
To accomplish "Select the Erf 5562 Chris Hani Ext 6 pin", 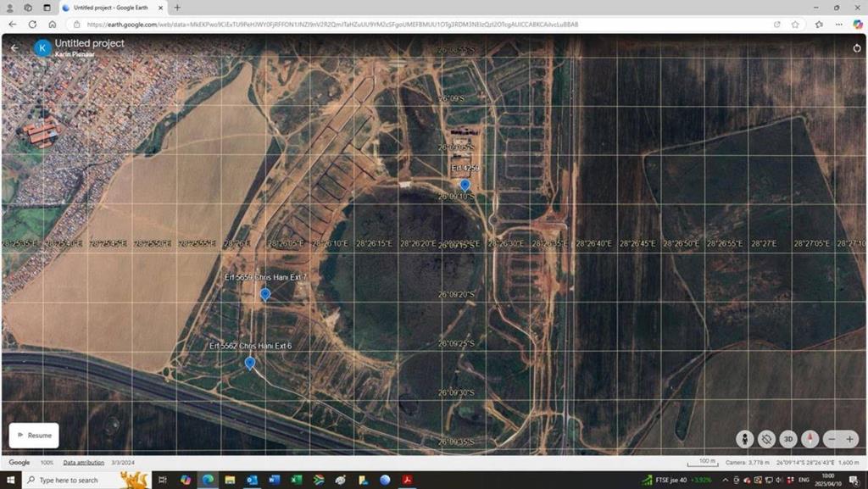I will 250,363.
